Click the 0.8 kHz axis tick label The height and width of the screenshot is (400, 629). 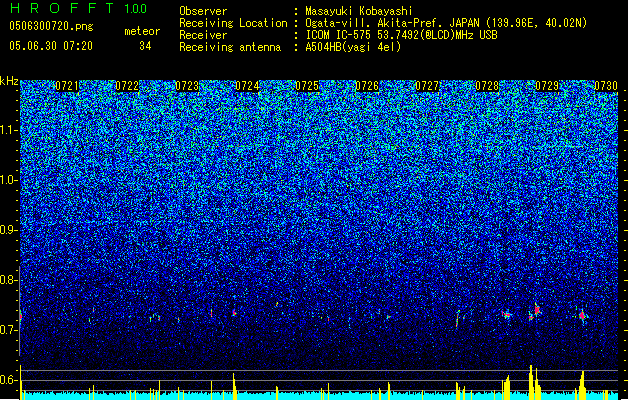tap(9, 280)
